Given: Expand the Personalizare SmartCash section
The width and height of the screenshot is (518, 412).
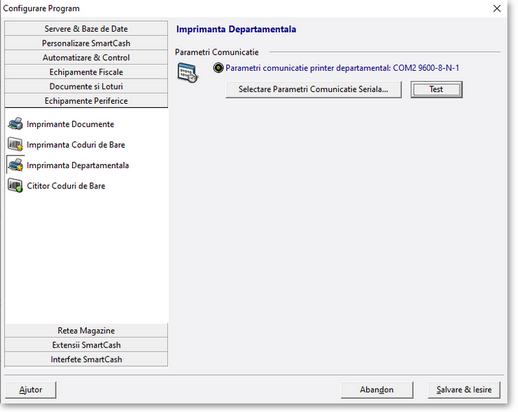Looking at the screenshot, I should (x=86, y=43).
